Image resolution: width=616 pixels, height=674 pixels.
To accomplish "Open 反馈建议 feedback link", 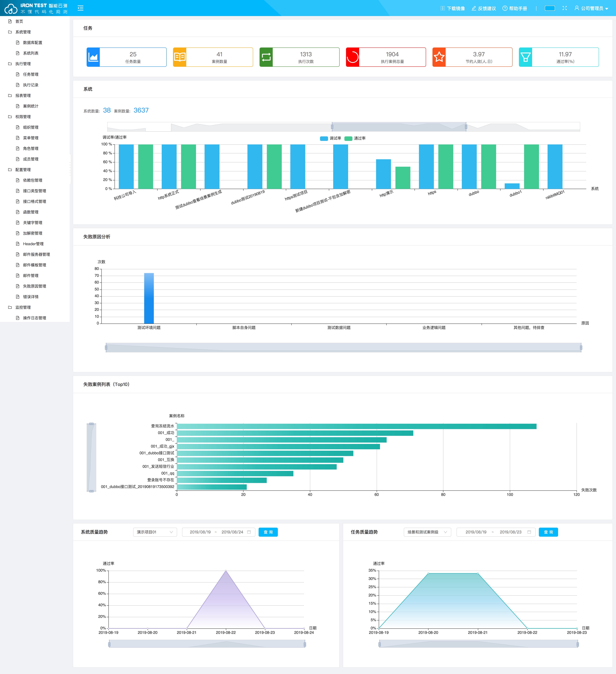I will tap(484, 8).
